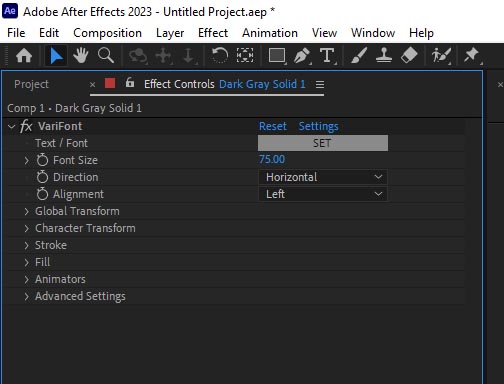Select the Orbit camera tool
504x384 pixels.
(138, 56)
